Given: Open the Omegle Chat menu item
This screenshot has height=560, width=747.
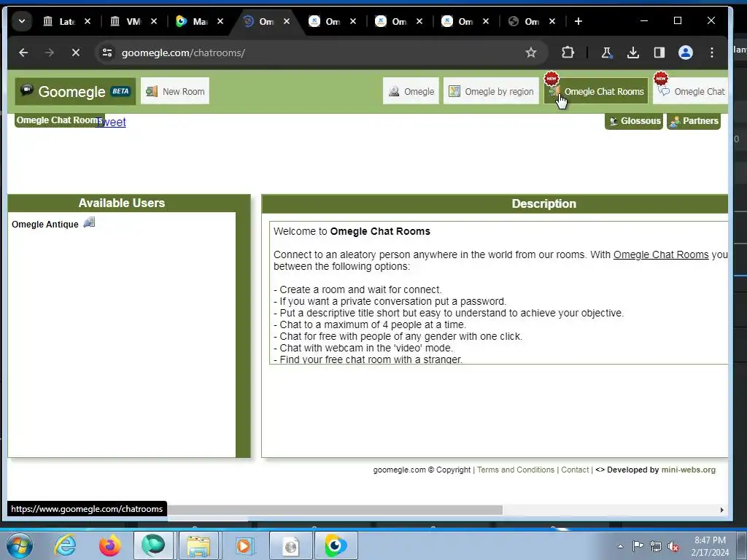Looking at the screenshot, I should 691,91.
